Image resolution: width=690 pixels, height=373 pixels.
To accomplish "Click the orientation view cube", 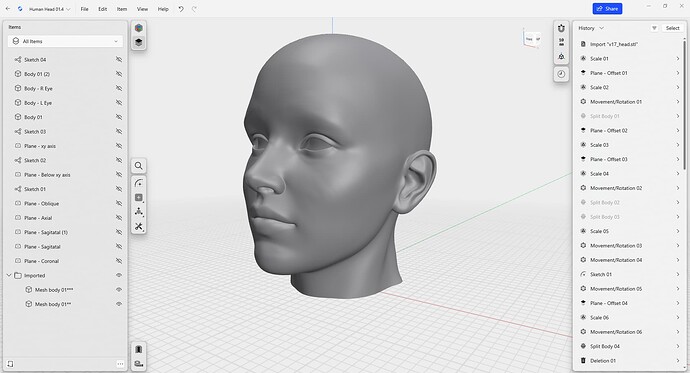I will coord(532,39).
